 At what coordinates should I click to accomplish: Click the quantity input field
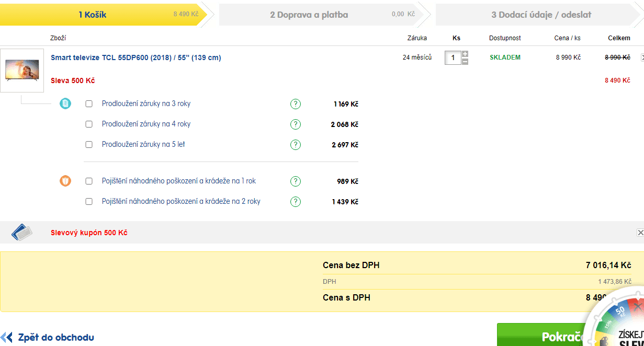453,57
